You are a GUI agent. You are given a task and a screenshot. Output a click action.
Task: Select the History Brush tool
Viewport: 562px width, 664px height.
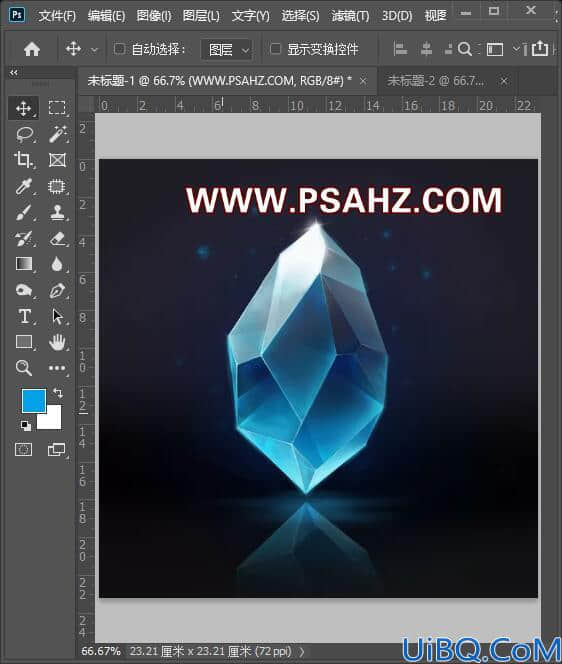coord(23,238)
